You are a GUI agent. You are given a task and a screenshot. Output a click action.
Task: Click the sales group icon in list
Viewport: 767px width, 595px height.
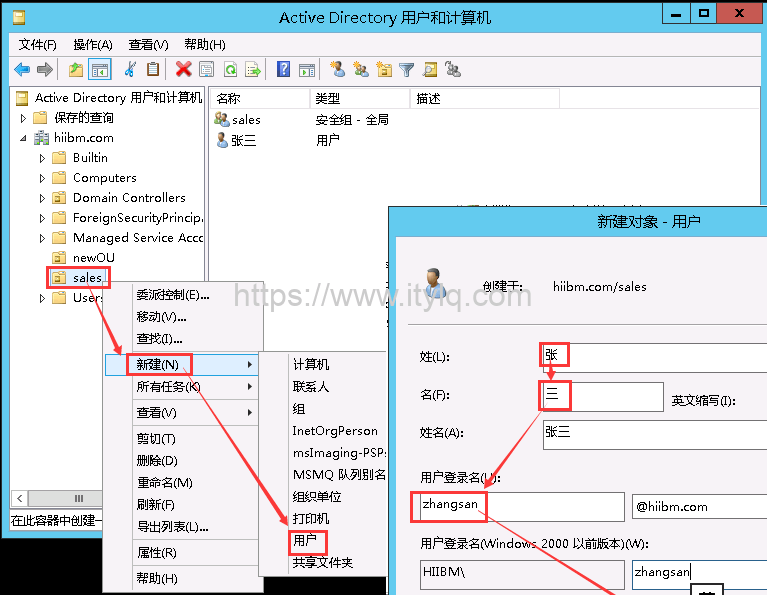pos(222,119)
